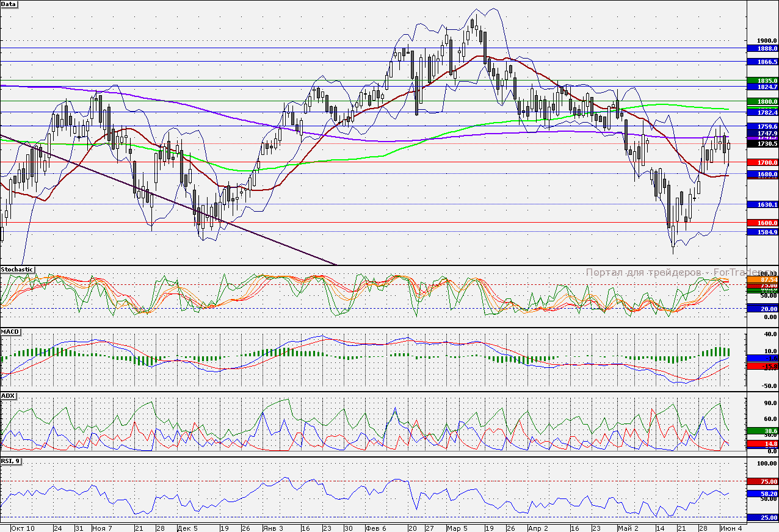Click the Янв 3 date on time axis
Image resolution: width=779 pixels, height=532 pixels.
click(272, 528)
